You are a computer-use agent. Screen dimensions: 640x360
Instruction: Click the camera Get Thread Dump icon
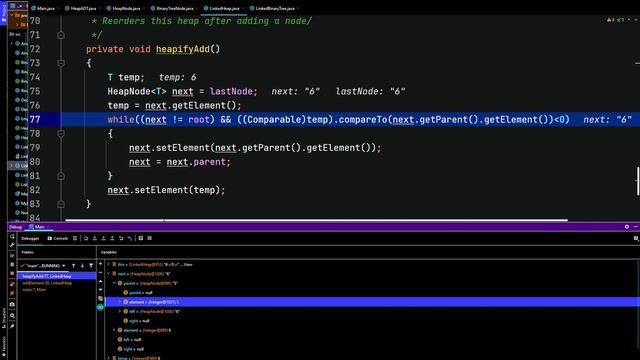[x=12, y=304]
